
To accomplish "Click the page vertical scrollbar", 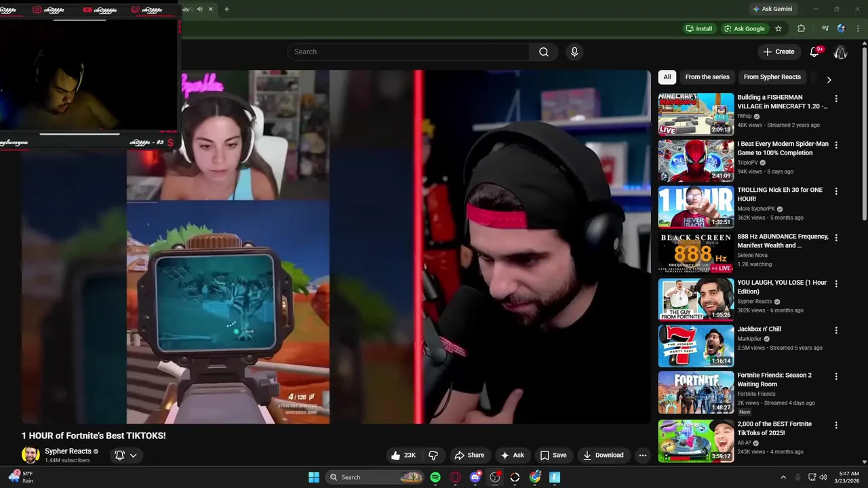I will 864,136.
